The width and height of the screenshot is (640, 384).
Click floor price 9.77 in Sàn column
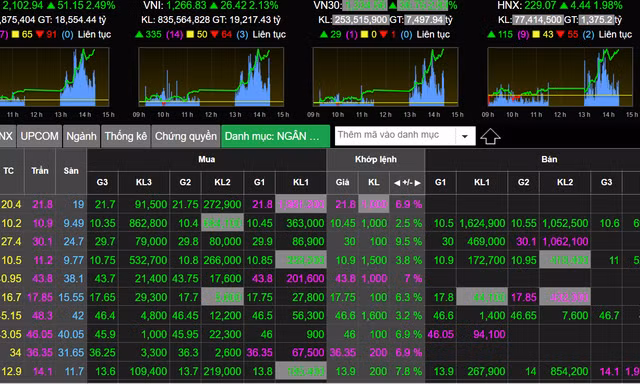(73, 260)
